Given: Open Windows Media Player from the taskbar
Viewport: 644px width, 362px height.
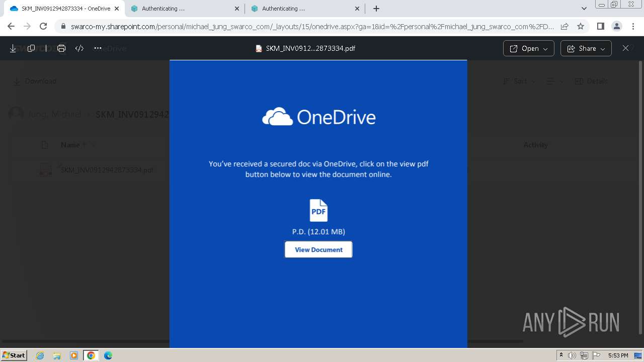Looking at the screenshot, I should (x=74, y=355).
